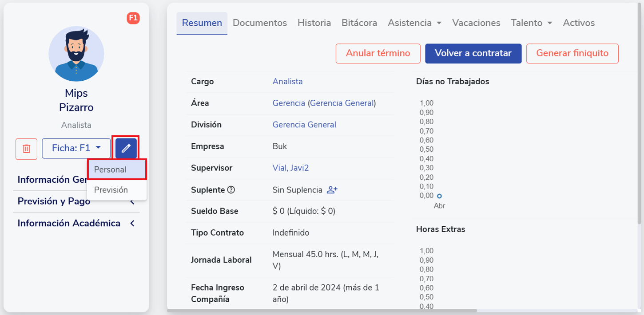Click the Volver a contratar button
Screen dimensions: 644x315
(473, 53)
